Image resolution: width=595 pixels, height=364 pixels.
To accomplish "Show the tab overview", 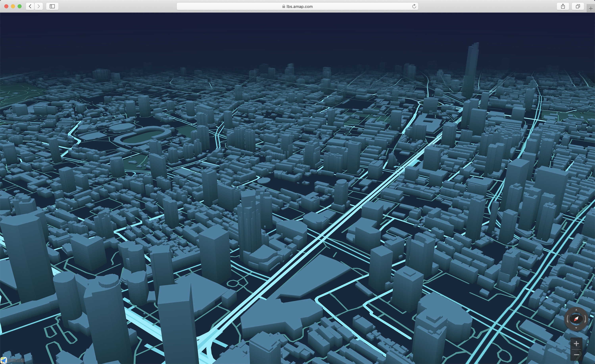I will click(578, 6).
